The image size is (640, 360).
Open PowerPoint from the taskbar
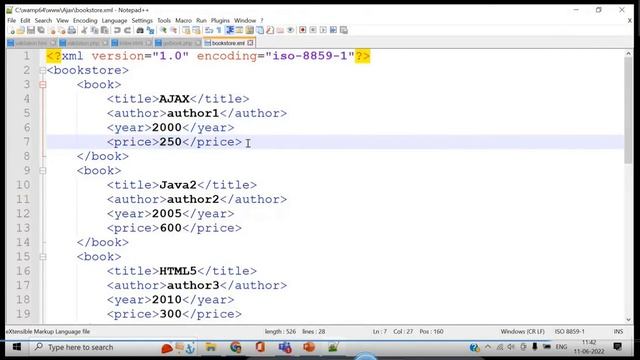pyautogui.click(x=309, y=347)
